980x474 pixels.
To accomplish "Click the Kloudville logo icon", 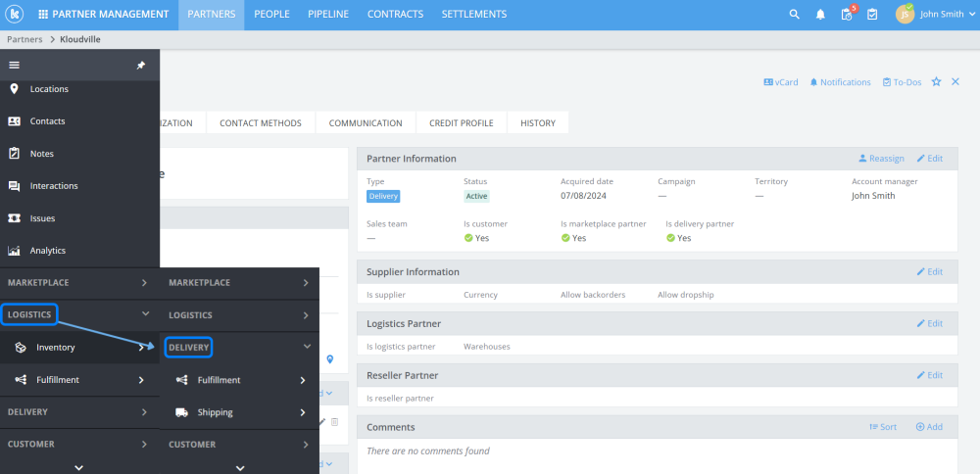I will (14, 14).
